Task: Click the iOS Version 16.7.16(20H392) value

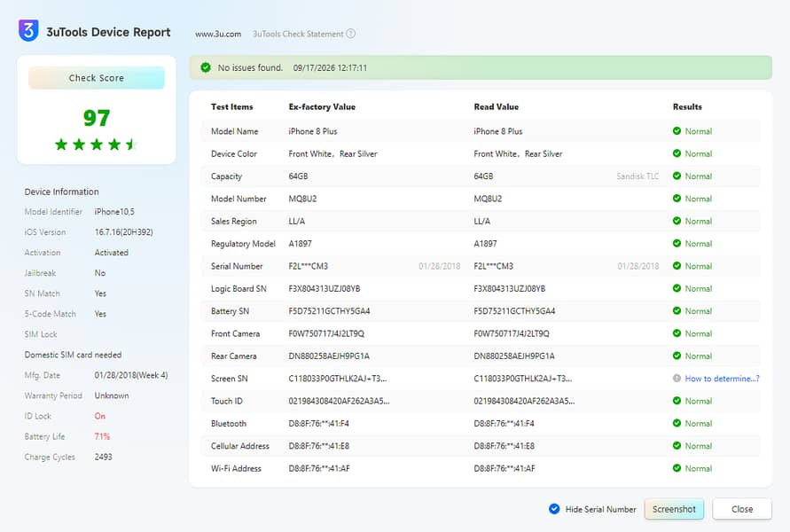Action: pos(123,232)
